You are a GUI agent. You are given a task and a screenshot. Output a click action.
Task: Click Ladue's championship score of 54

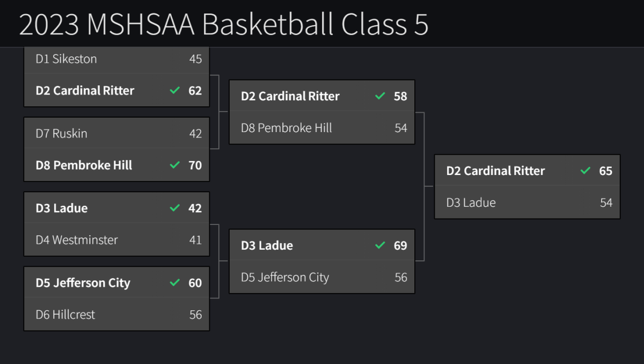click(x=606, y=202)
